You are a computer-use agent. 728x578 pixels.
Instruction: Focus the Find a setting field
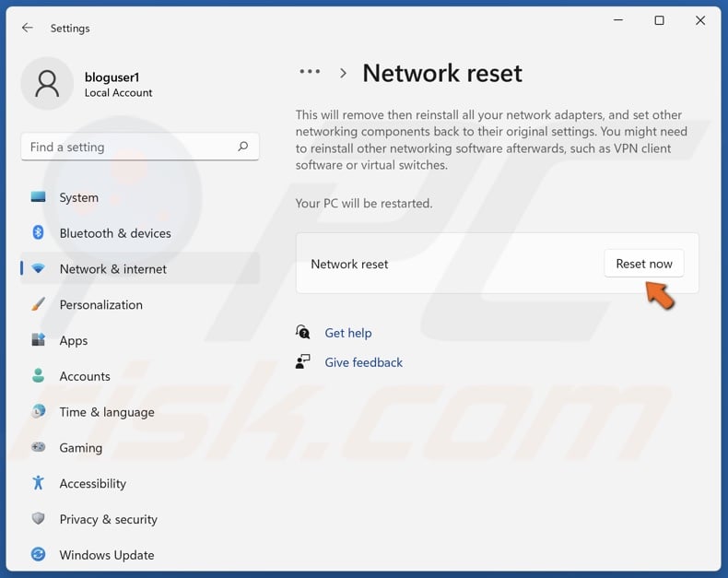click(x=140, y=147)
